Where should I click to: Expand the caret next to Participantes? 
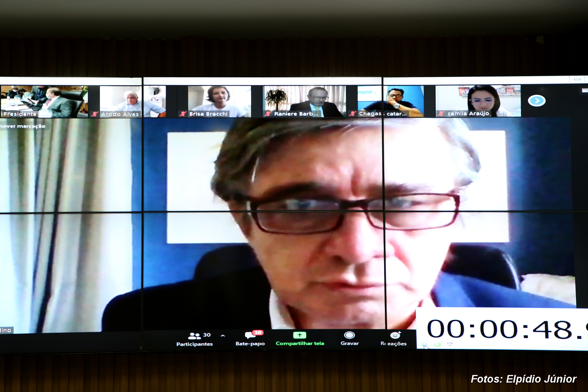[223, 336]
